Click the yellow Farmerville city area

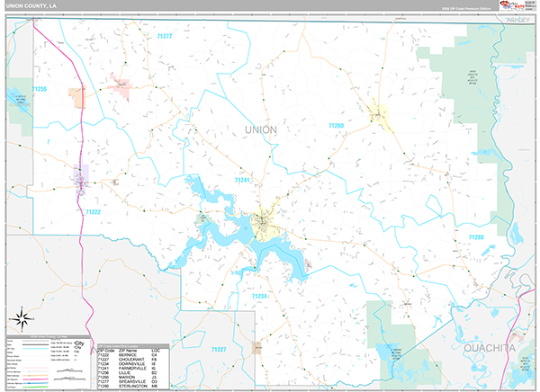264,220
